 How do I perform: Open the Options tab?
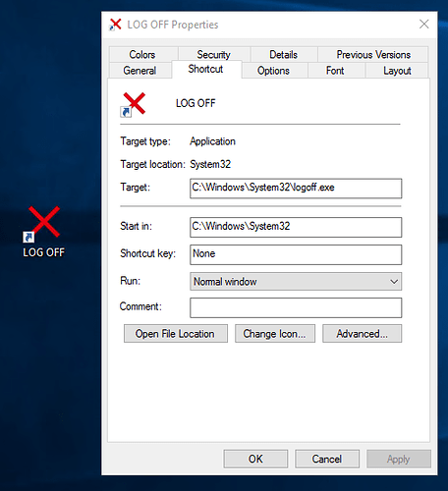pos(273,71)
